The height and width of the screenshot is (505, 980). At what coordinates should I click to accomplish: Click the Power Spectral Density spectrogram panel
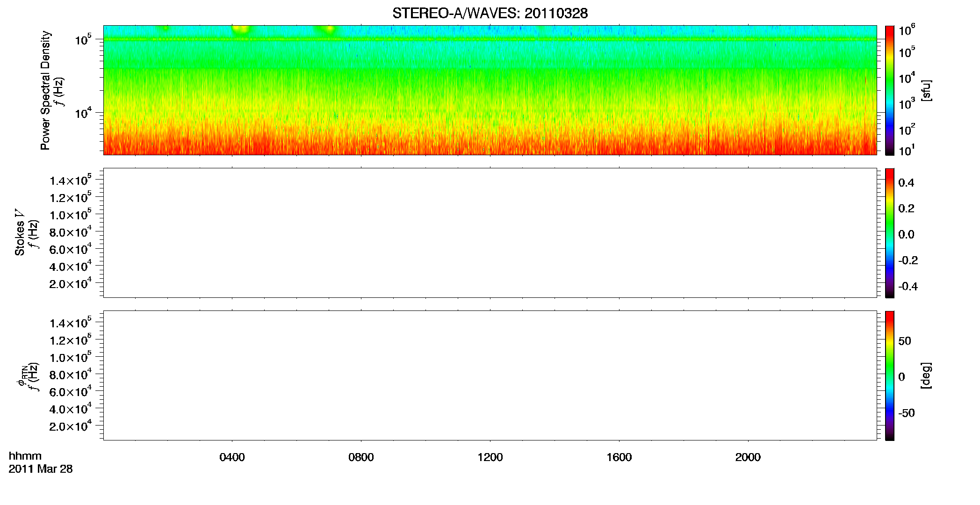click(x=490, y=90)
